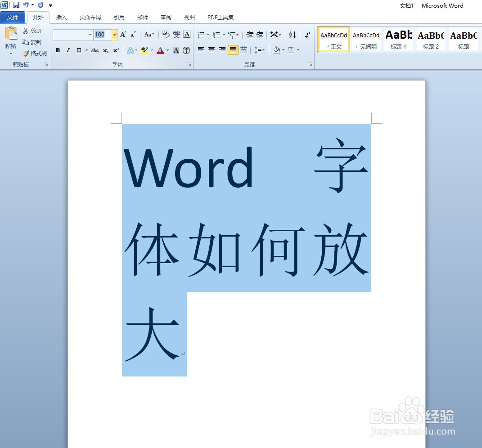Open the font name dropdown arrow
The width and height of the screenshot is (482, 448).
click(90, 35)
